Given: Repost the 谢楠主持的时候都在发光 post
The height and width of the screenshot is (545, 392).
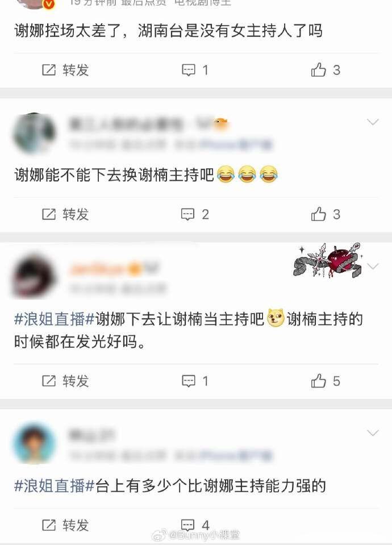Looking at the screenshot, I should click(65, 381).
